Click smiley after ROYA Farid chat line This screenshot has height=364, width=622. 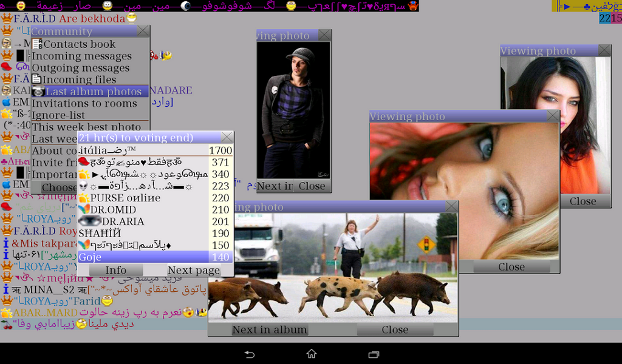(x=107, y=301)
